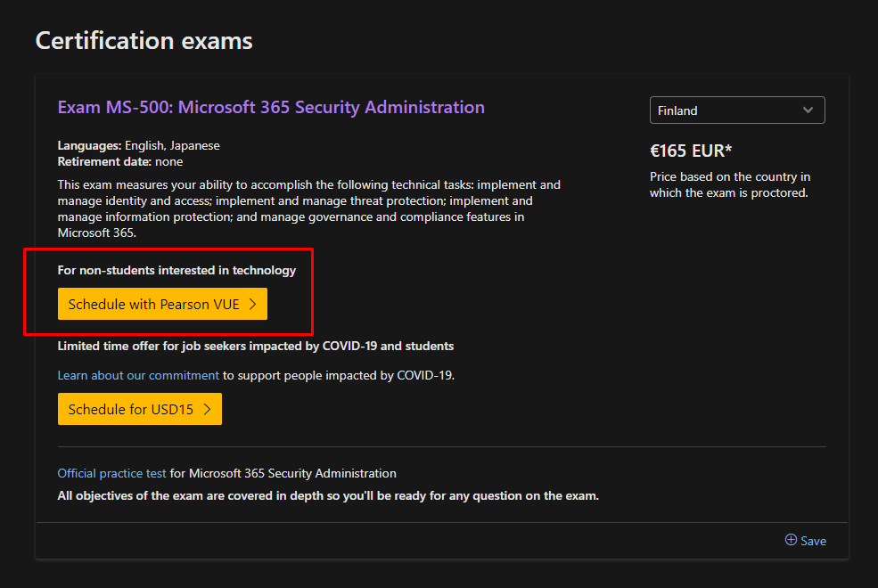Screen dimensions: 878x588
Task: Click the price based on country note
Action: pos(729,184)
